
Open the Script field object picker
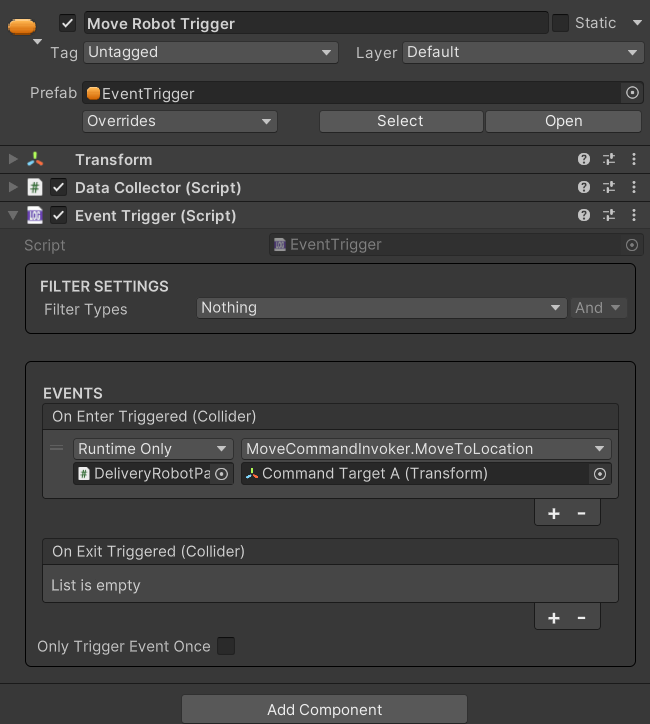[632, 245]
